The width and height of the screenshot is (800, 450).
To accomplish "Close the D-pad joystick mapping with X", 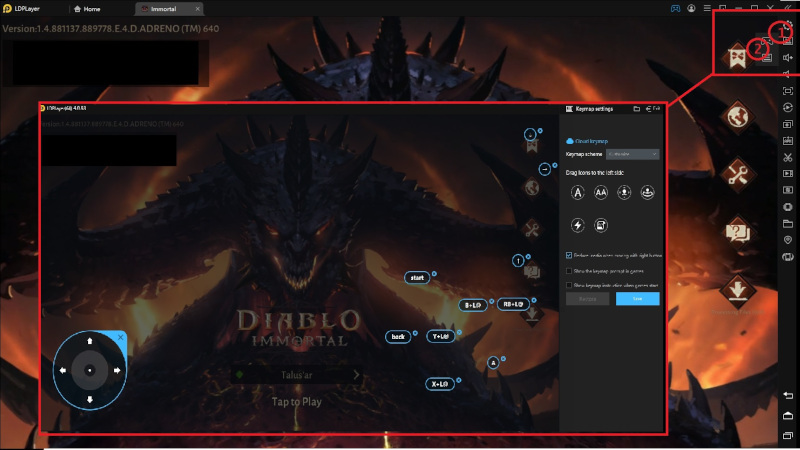I will coord(120,337).
